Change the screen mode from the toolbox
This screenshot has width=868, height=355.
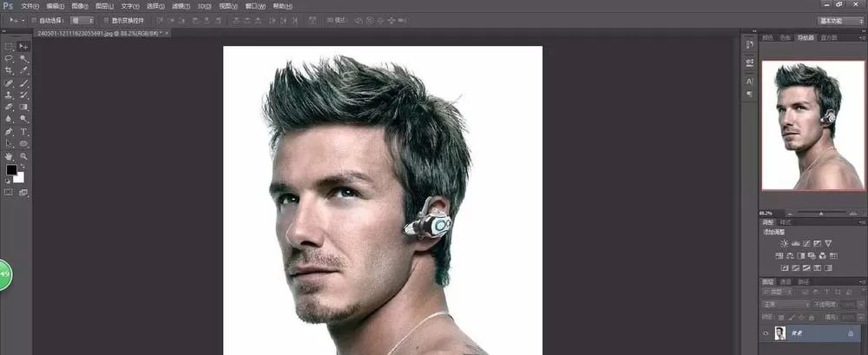[x=23, y=192]
